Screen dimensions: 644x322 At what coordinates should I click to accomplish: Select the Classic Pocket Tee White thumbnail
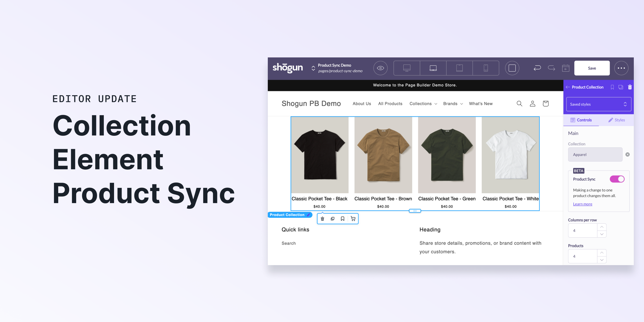tap(510, 155)
